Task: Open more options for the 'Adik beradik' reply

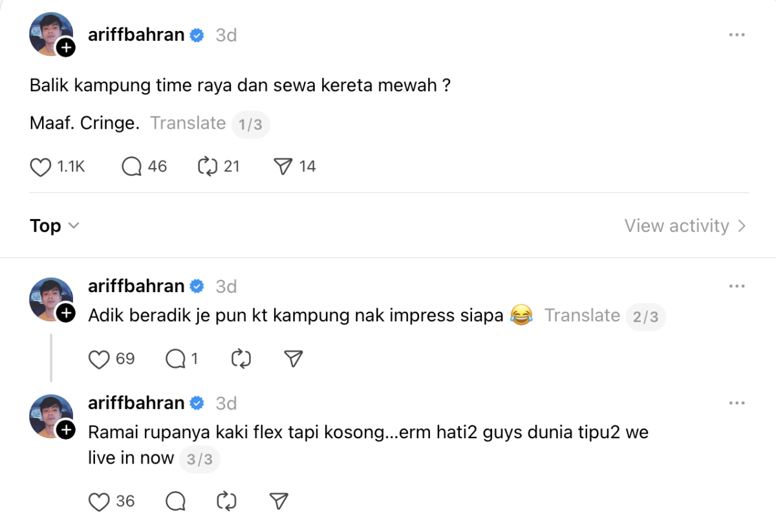Action: pyautogui.click(x=737, y=286)
